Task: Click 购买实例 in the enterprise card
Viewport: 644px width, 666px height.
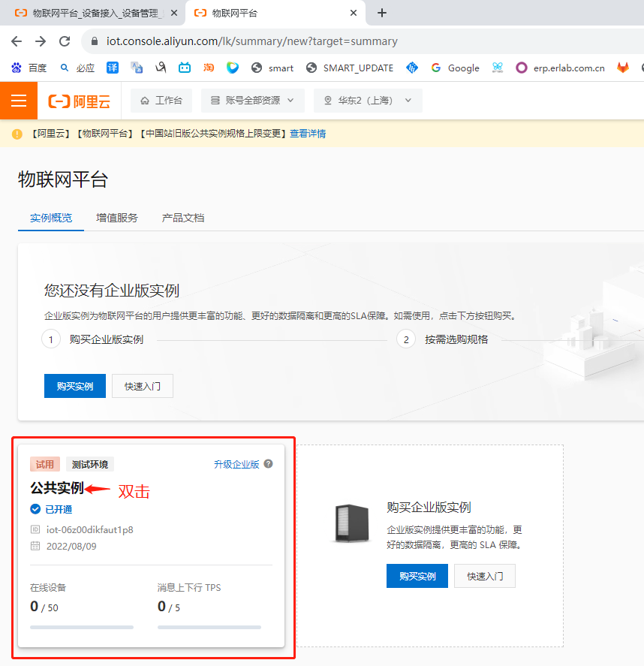Action: click(417, 576)
